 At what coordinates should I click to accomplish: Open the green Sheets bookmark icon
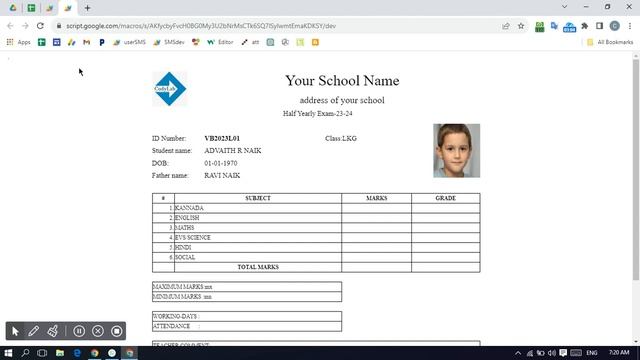pos(42,42)
